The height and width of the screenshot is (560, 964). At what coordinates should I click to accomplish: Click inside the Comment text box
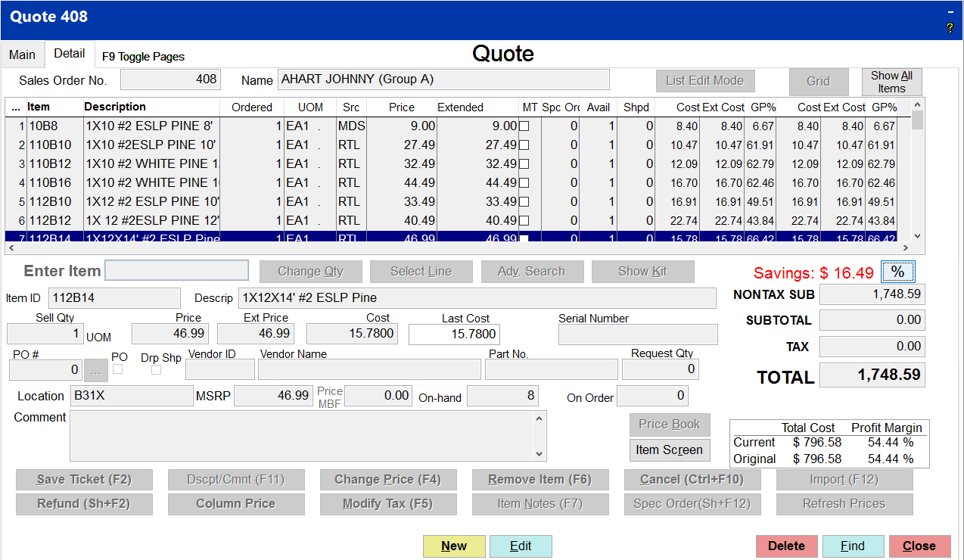[302, 436]
